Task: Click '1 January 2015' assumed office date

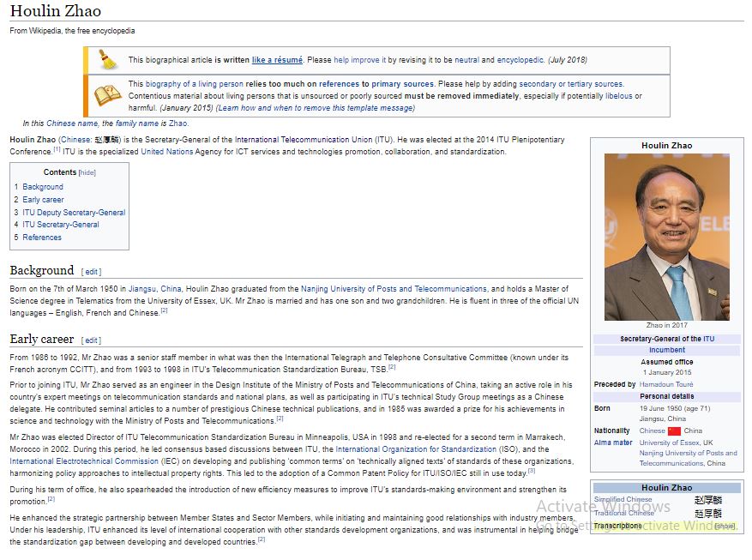Action: click(667, 372)
